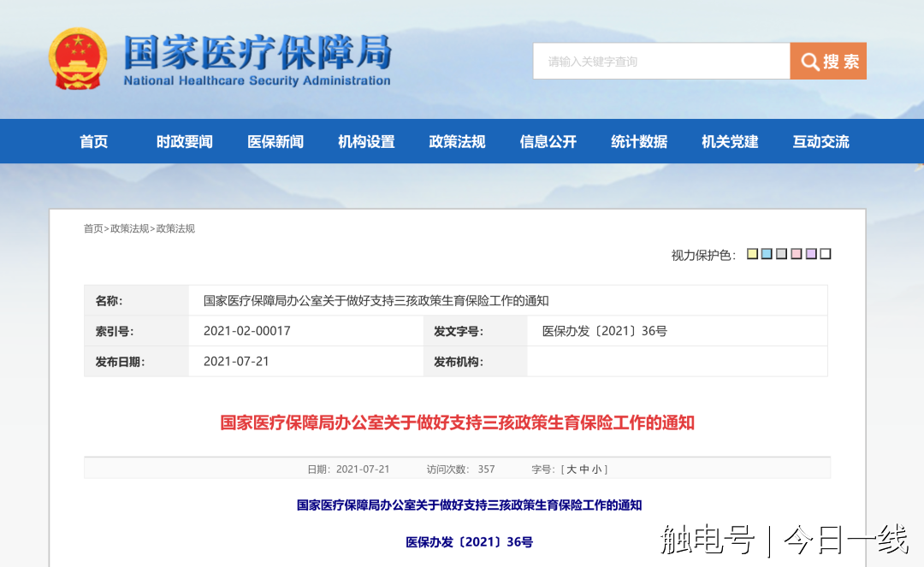Click the 发布日期 label cell
924x567 pixels.
pyautogui.click(x=136, y=362)
